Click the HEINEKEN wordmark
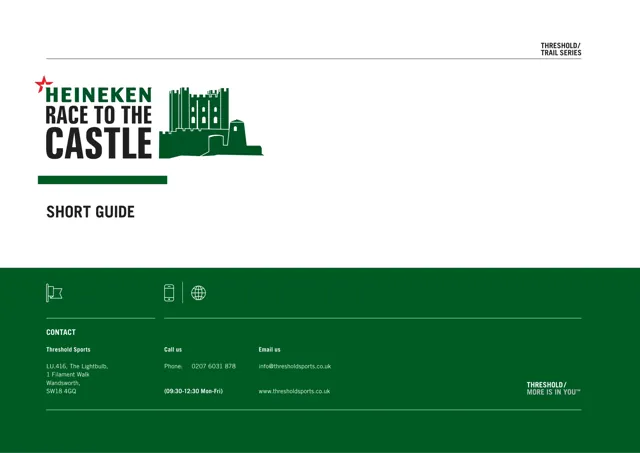 [98, 95]
